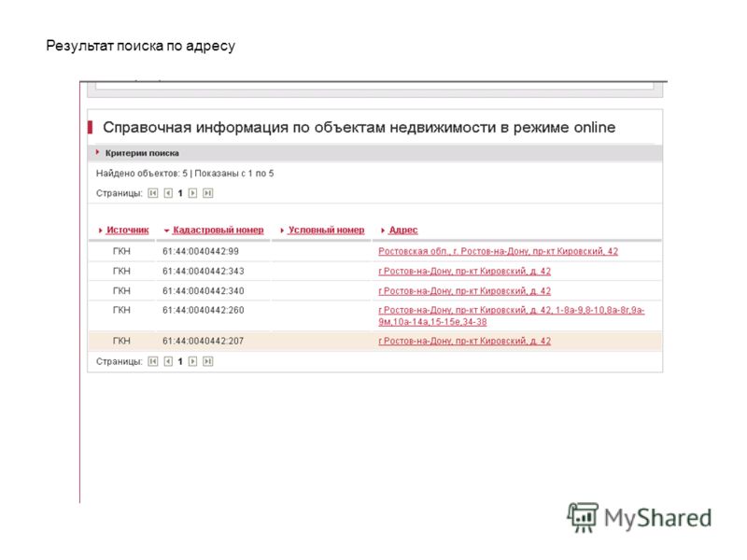Click ГКН source in row 61:44:0040442:99
Screen dimensions: 747x560
[121, 251]
